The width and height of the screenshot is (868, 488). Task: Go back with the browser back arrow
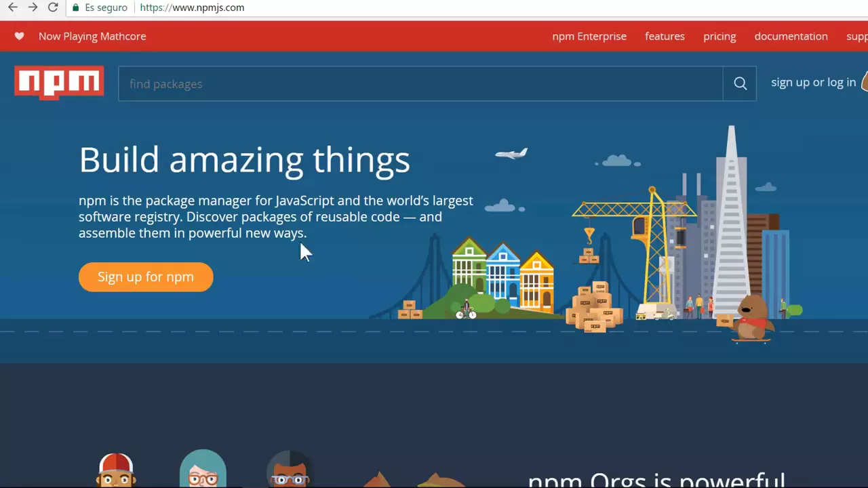pos(13,7)
